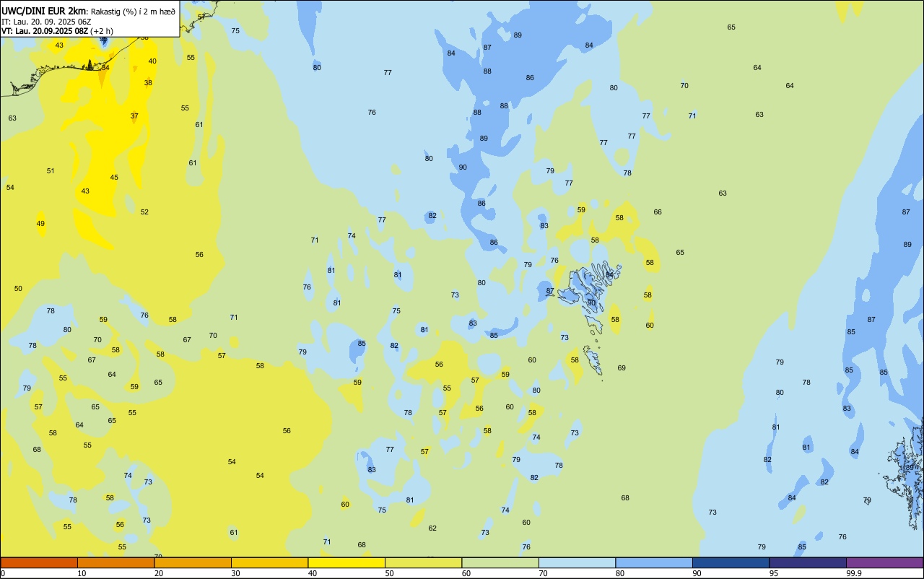Image resolution: width=924 pixels, height=579 pixels.
Task: Click the humidity value '69' below the islands
Action: [x=622, y=368]
